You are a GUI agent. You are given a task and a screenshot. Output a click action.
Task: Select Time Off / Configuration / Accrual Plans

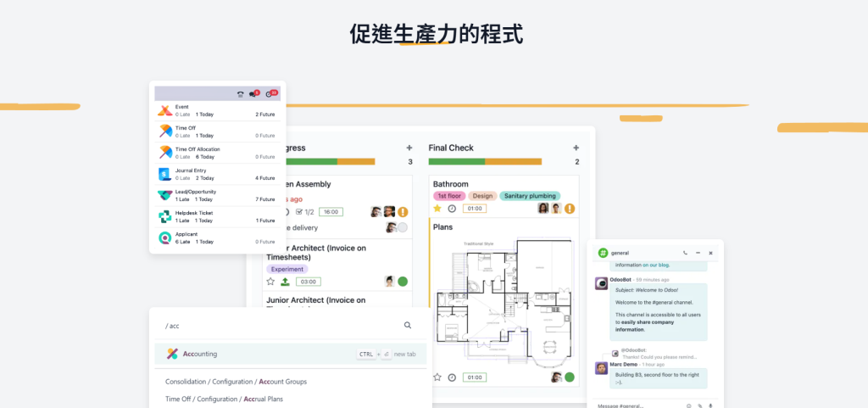(x=224, y=400)
